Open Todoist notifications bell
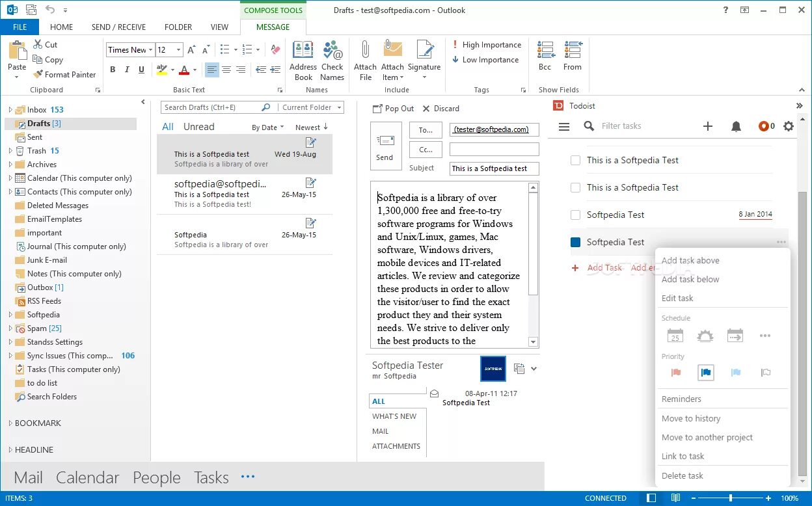Image resolution: width=812 pixels, height=506 pixels. point(736,126)
